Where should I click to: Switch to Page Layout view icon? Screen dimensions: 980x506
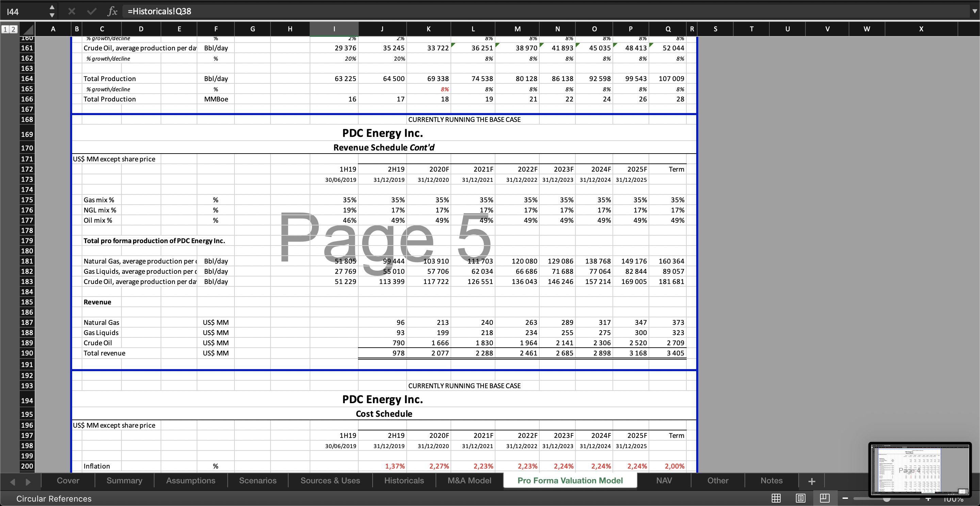coord(800,498)
